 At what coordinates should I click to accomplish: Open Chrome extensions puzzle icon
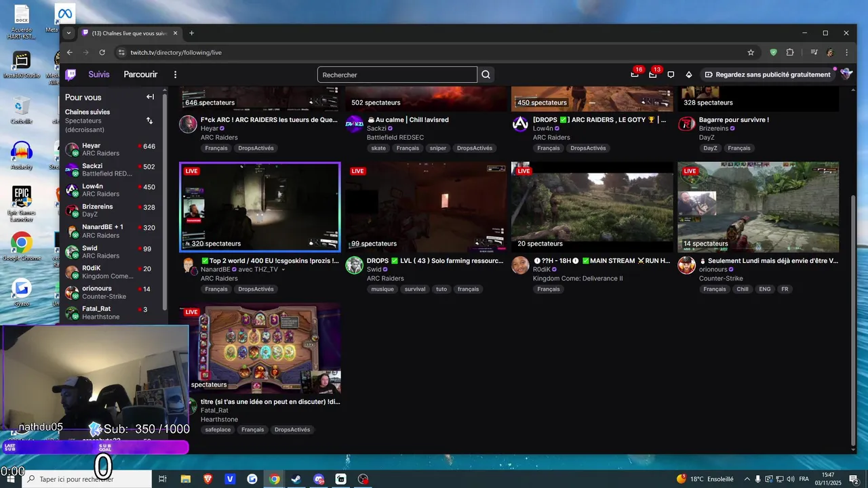(x=790, y=52)
